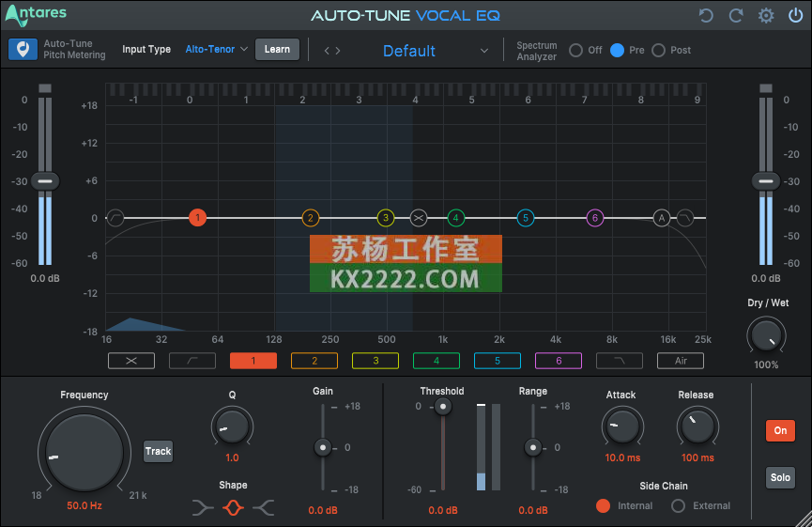
Task: Select band 3 node on EQ graph
Action: 385,218
